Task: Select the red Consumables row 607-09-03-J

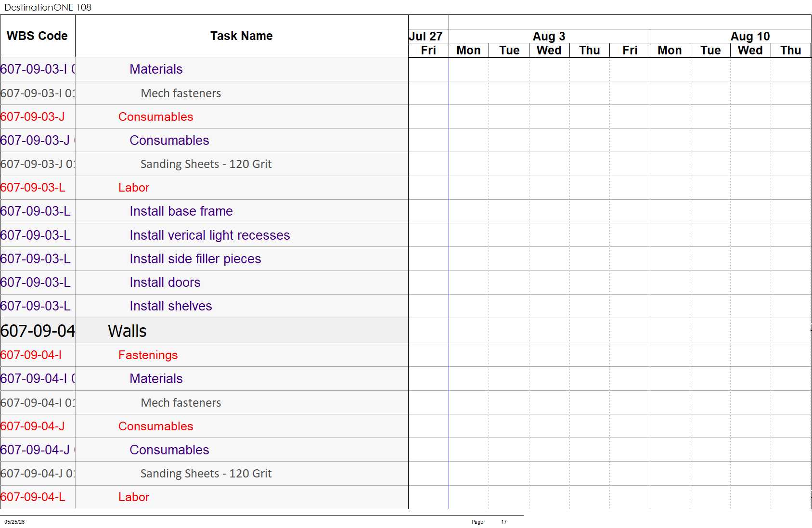Action: [x=242, y=116]
